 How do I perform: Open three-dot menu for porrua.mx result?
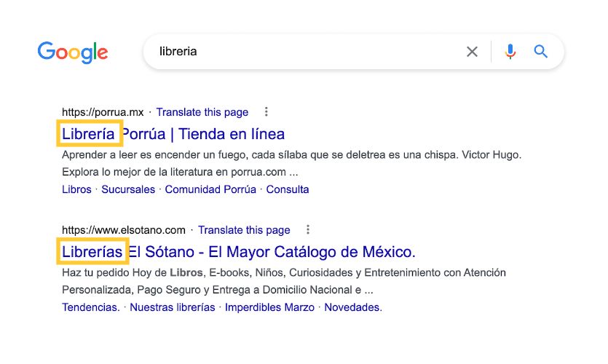click(266, 112)
